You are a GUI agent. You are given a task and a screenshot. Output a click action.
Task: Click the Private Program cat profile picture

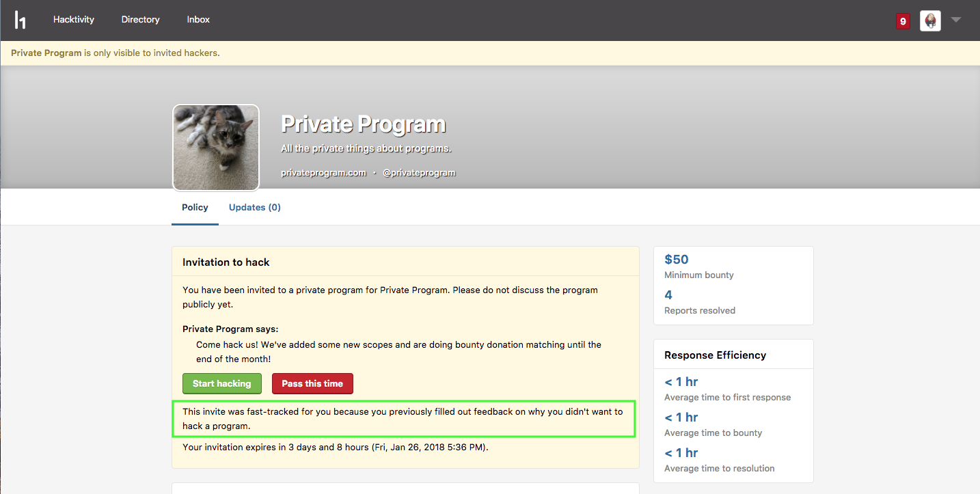tap(216, 148)
